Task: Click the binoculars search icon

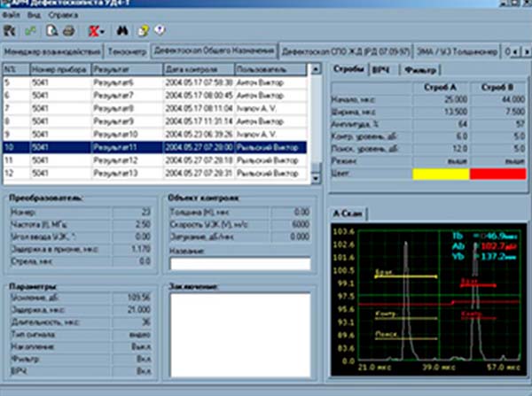Action: 124,31
